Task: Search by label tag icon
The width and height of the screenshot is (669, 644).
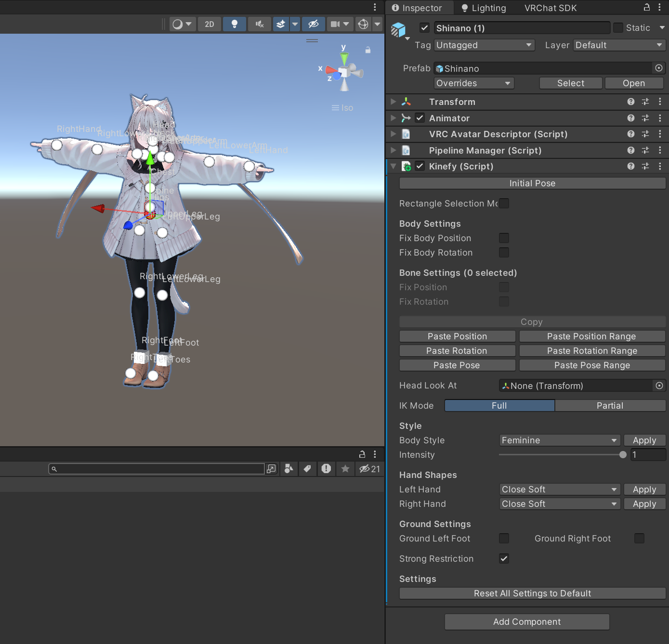Action: (x=307, y=469)
